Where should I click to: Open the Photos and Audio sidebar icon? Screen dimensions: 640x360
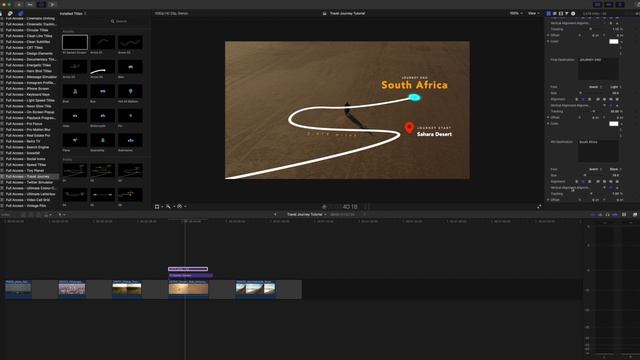[x=10, y=13]
